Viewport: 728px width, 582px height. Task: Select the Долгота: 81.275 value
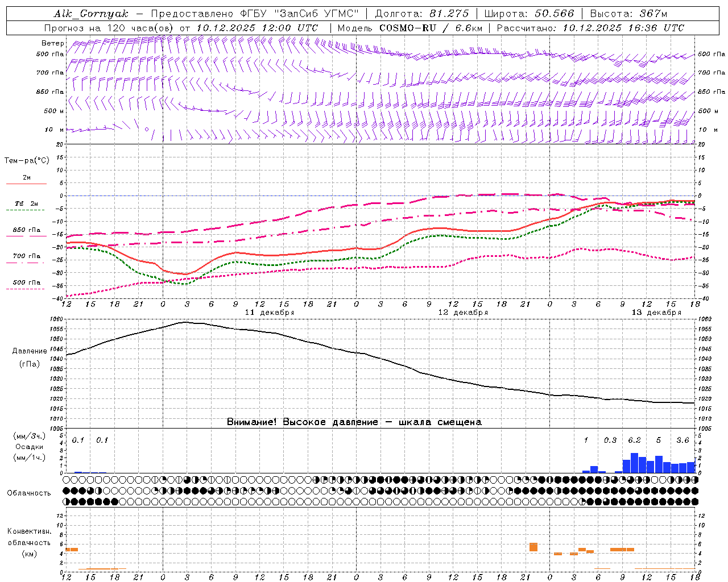click(422, 14)
